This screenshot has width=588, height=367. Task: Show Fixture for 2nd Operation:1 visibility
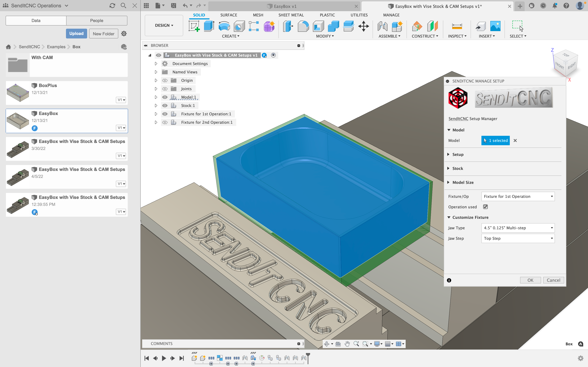tap(165, 122)
